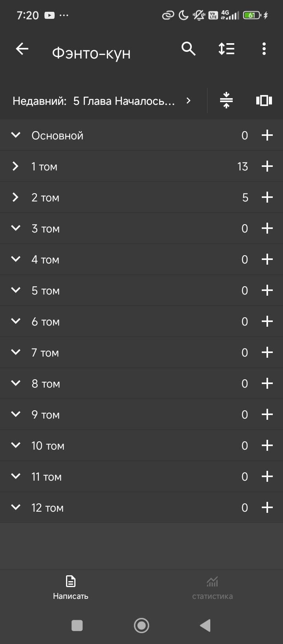Tap the back arrow icon
The width and height of the screenshot is (283, 644).
coord(22,49)
